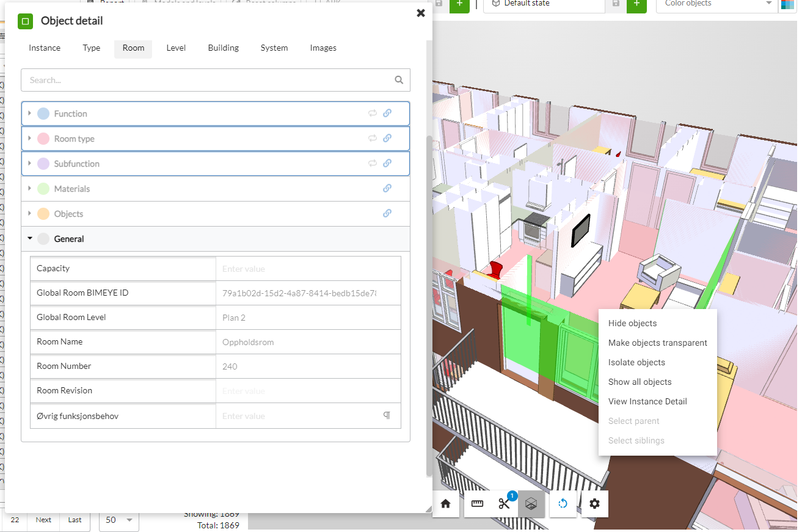Click the color palette swatch icon
The height and width of the screenshot is (532, 802).
pos(787,4)
